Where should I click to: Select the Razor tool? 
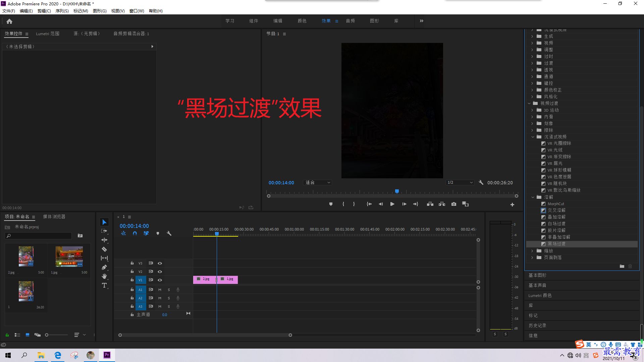pos(104,249)
